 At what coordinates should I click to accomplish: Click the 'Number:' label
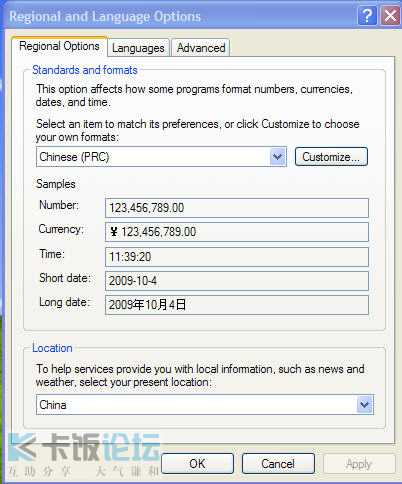coord(59,205)
